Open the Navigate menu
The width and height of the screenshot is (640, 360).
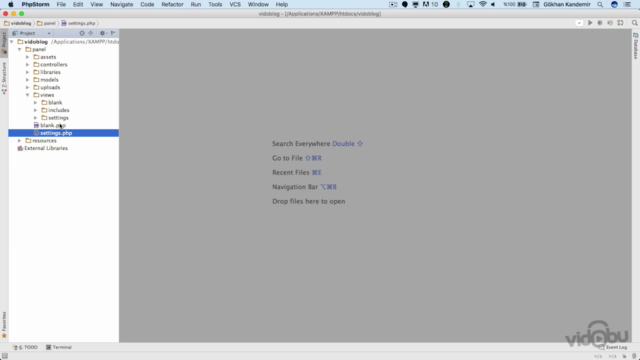pyautogui.click(x=122, y=4)
